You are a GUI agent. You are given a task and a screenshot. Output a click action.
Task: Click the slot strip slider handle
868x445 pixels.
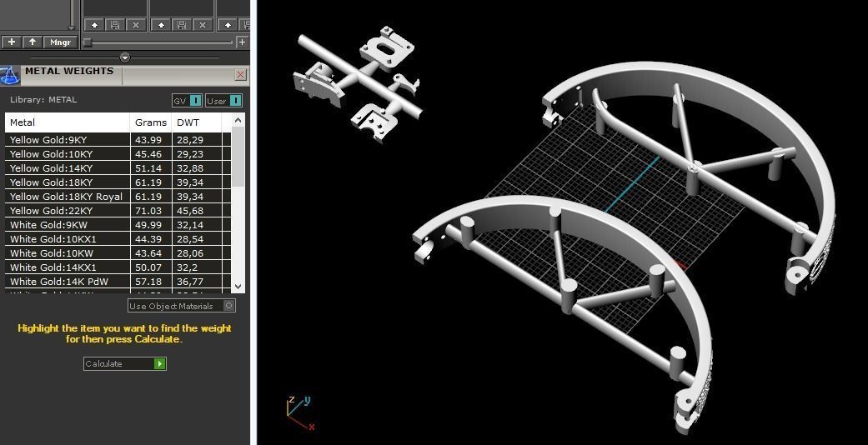(87, 42)
